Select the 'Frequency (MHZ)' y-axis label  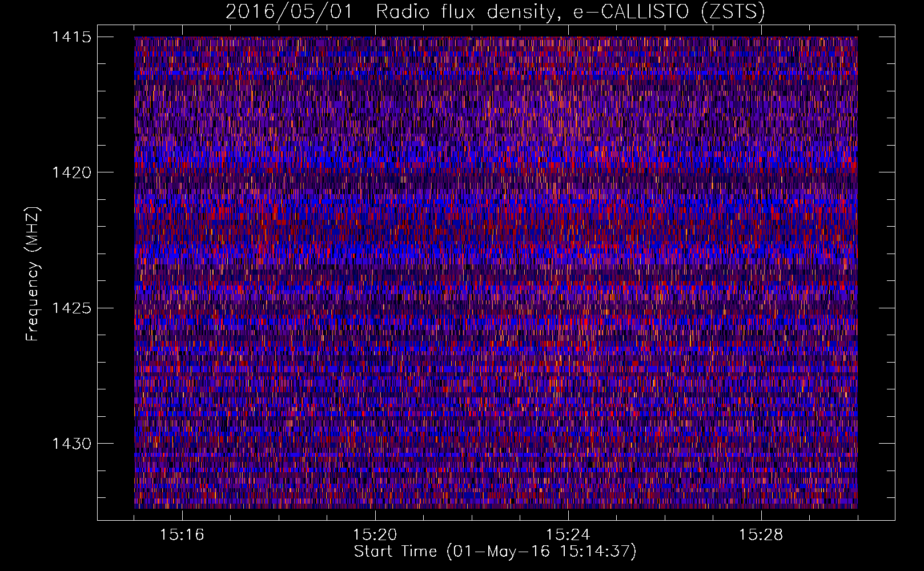[x=33, y=274]
